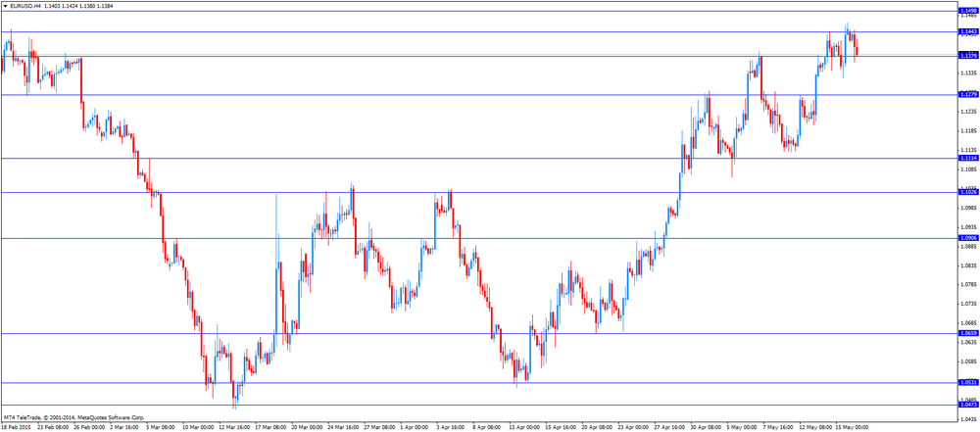
Task: Click the 8 Apr 08:00 time label
Action: [x=489, y=427]
